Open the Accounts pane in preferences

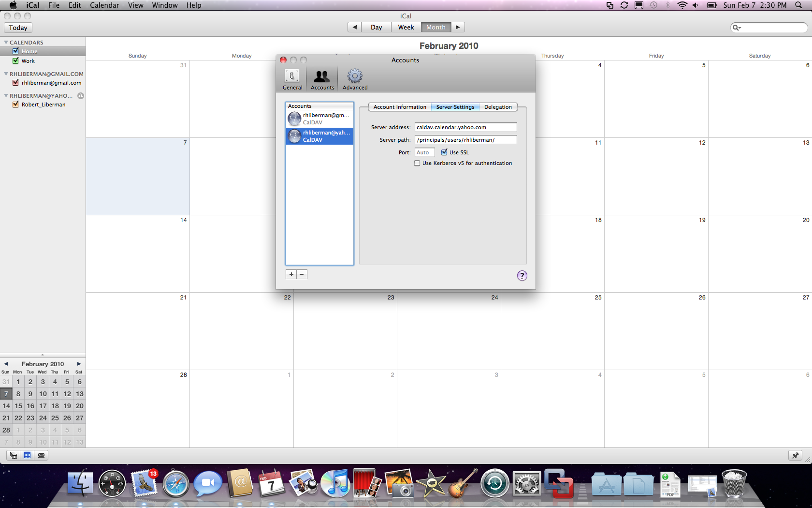(321, 78)
